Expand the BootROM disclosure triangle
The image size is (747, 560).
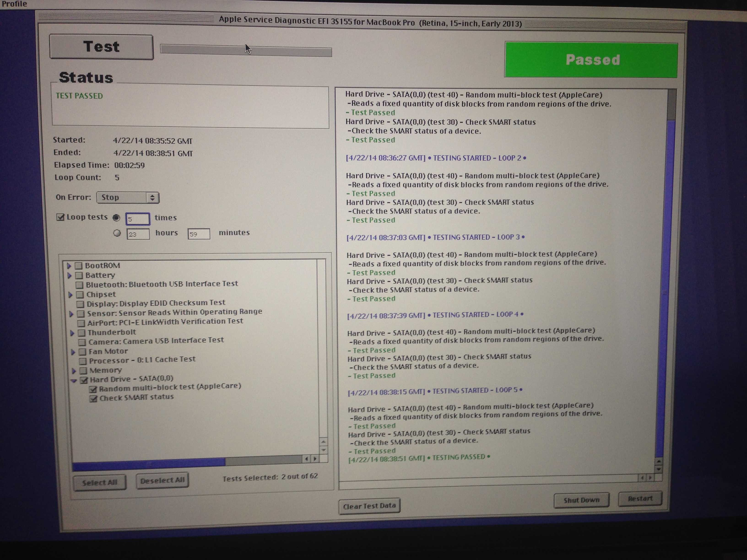[69, 266]
